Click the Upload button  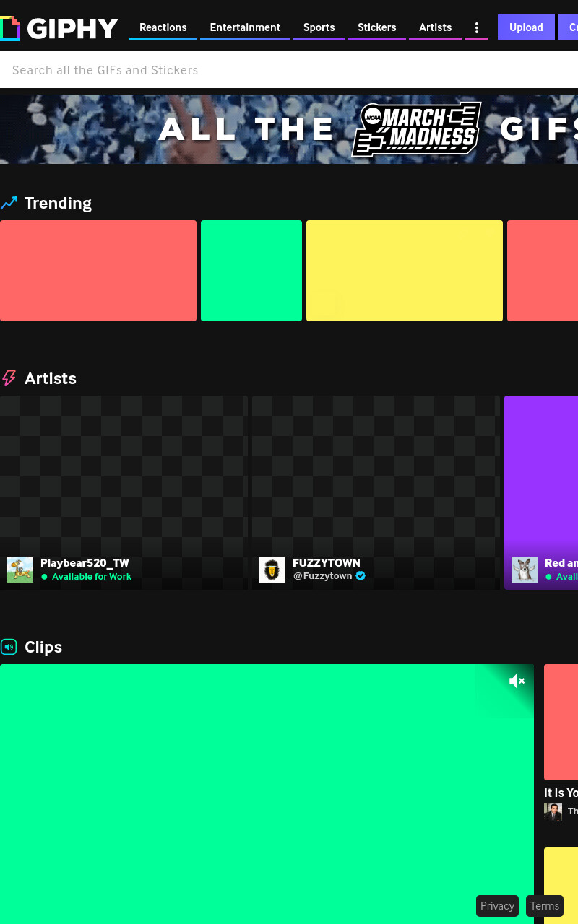click(x=526, y=27)
